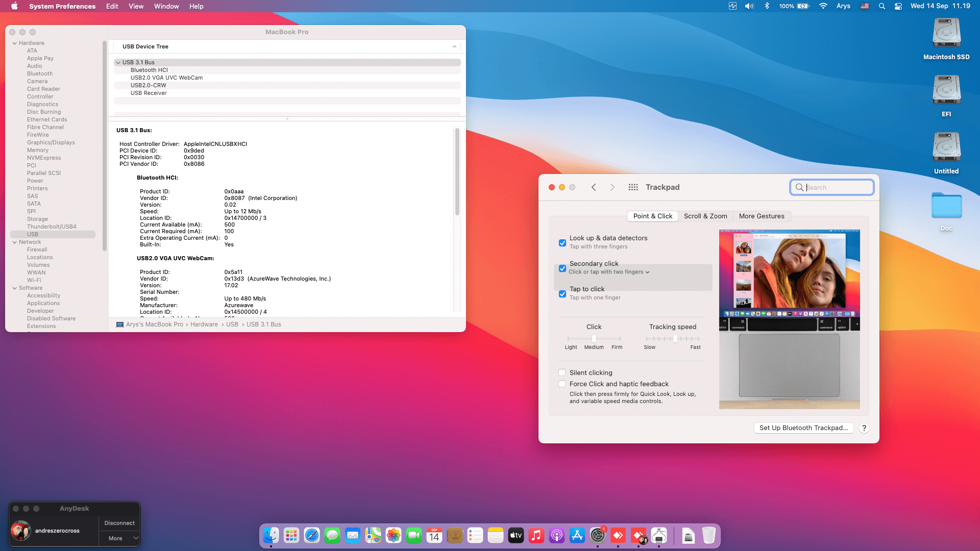Click Set Up Bluetooth Trackpad button
The height and width of the screenshot is (551, 980).
(803, 428)
